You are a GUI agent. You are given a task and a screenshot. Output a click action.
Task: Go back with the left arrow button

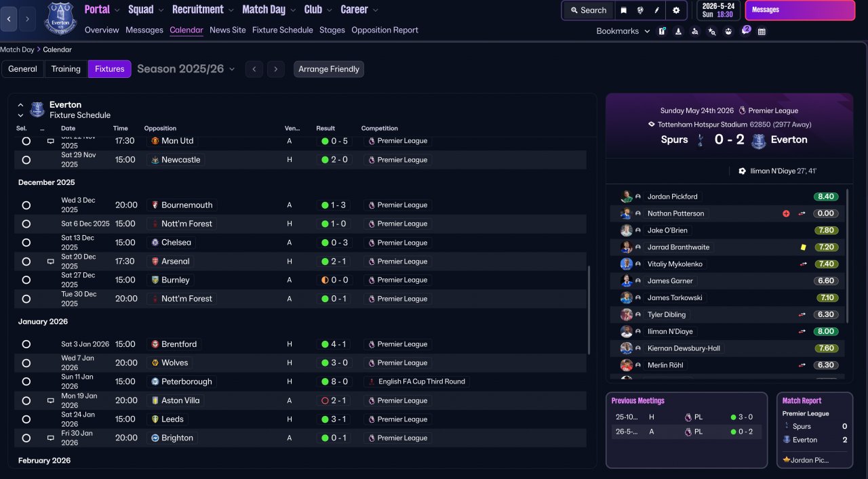(x=9, y=19)
